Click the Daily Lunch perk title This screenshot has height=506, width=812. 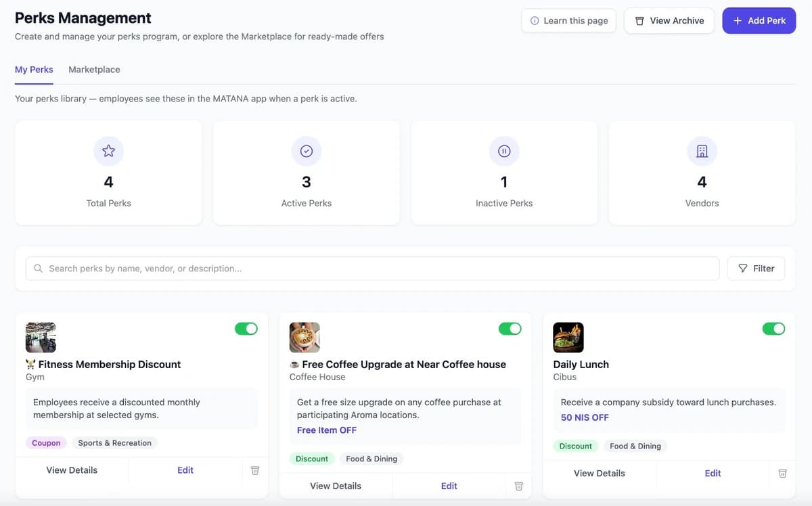(x=581, y=364)
